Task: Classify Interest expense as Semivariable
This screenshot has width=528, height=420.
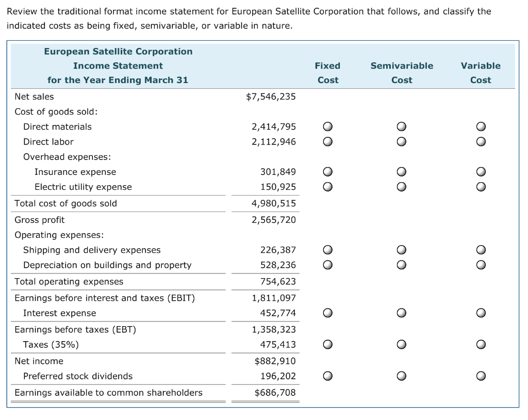Action: (402, 313)
